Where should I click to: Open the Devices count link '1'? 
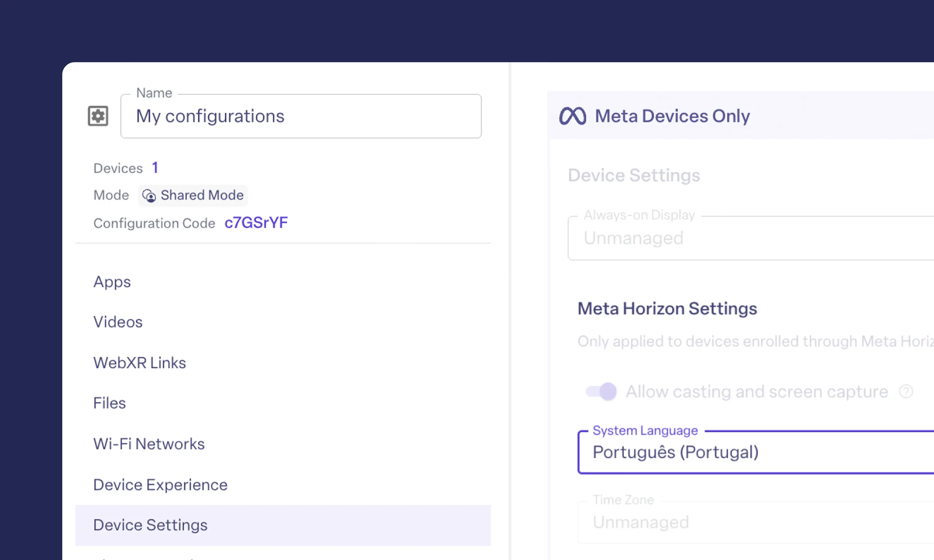[155, 168]
